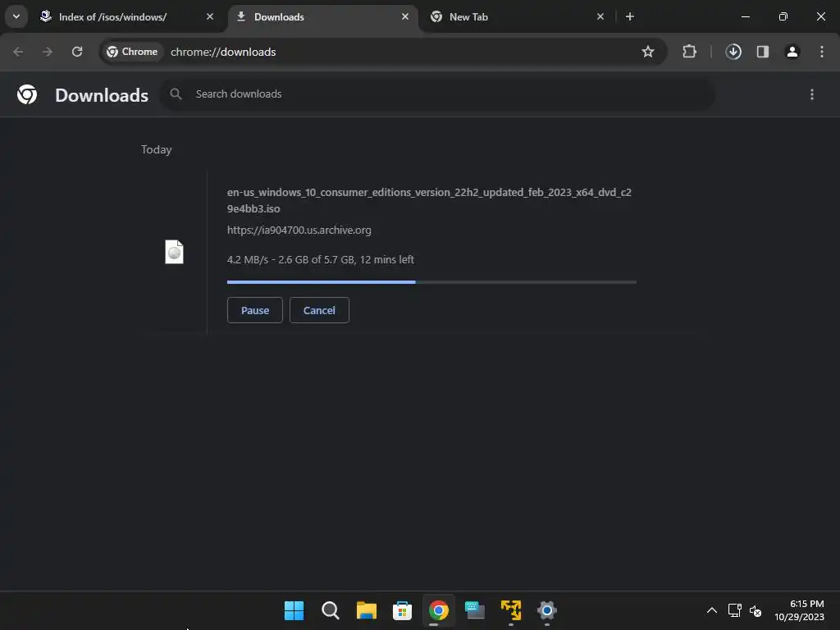Close the Index of /isos/windows/ tab
The height and width of the screenshot is (630, 840).
pos(210,16)
